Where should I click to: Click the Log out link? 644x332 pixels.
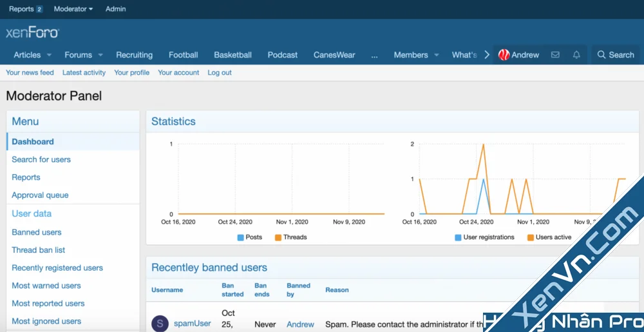click(x=220, y=73)
